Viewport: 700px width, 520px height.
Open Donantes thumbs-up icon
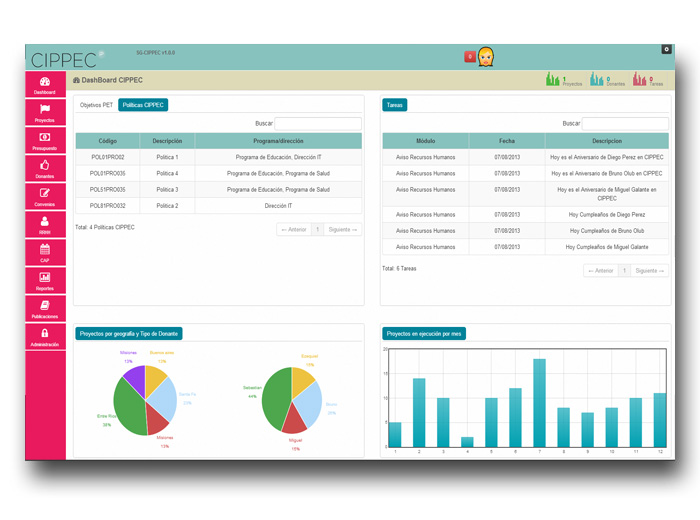[45, 165]
